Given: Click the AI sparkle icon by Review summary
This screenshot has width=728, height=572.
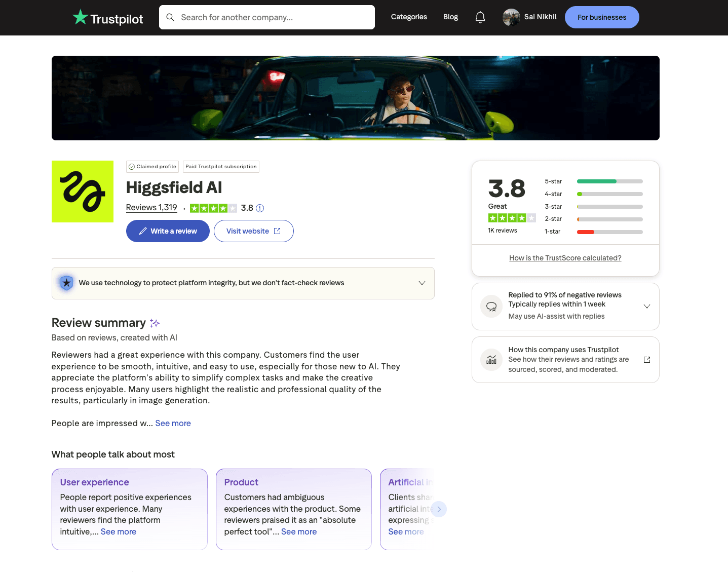Looking at the screenshot, I should coord(155,323).
